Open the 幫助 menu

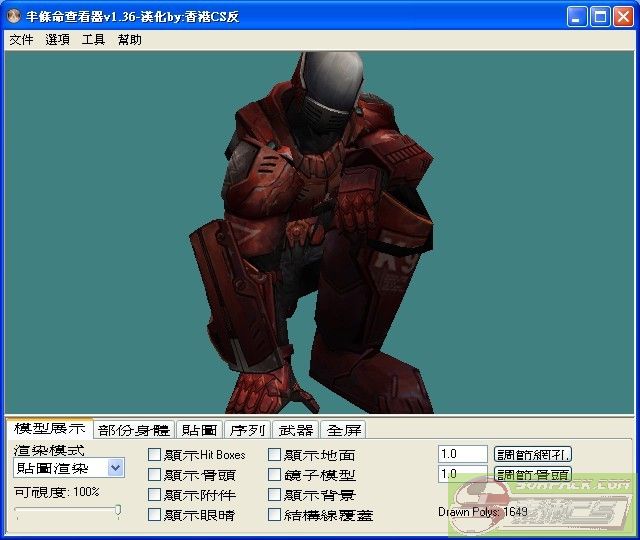(130, 40)
